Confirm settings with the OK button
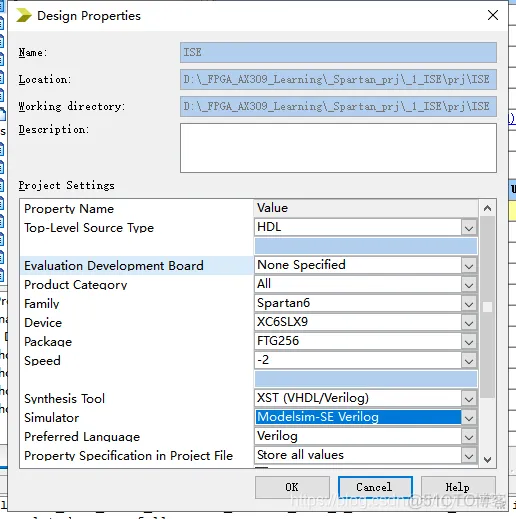516x519 pixels. pyautogui.click(x=292, y=487)
